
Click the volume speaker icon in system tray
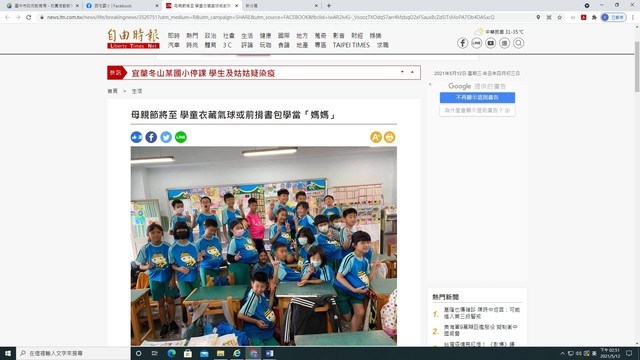[578, 353]
